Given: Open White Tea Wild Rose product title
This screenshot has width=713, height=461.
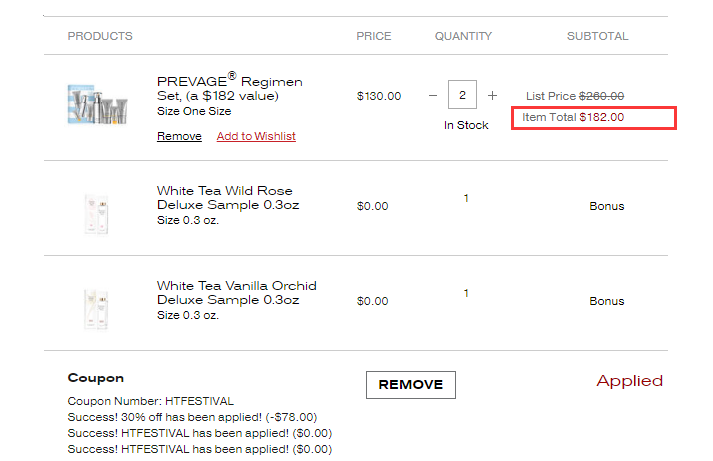Looking at the screenshot, I should click(x=228, y=198).
